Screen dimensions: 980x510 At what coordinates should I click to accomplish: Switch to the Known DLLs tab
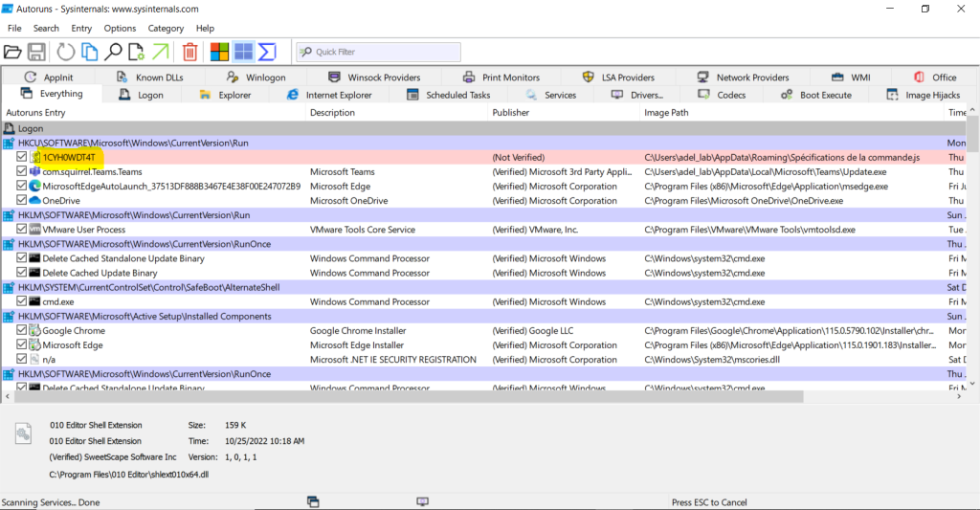[150, 78]
